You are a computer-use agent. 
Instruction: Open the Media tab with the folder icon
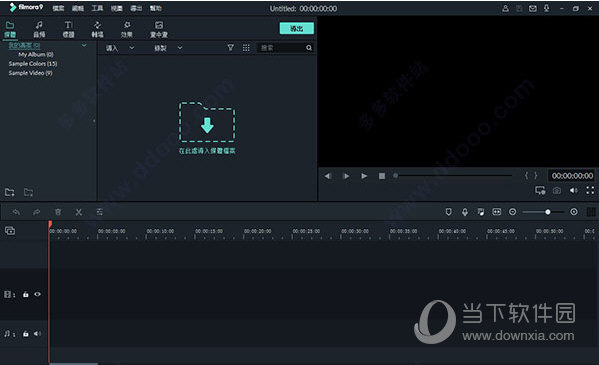point(10,29)
